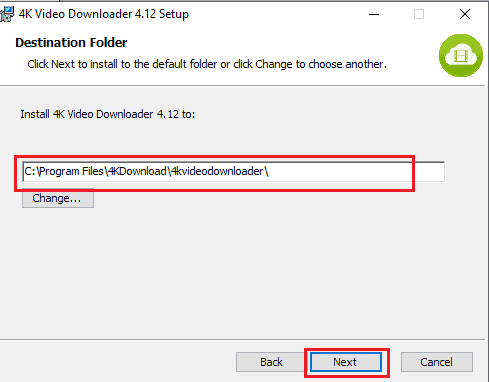Click the installer package icon in title bar
The height and width of the screenshot is (382, 489).
click(x=7, y=14)
